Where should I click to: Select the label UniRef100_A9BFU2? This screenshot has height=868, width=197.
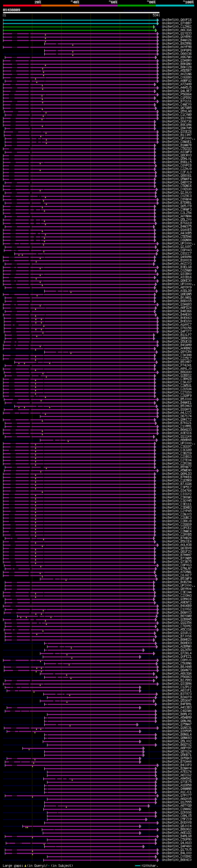coord(177,81)
